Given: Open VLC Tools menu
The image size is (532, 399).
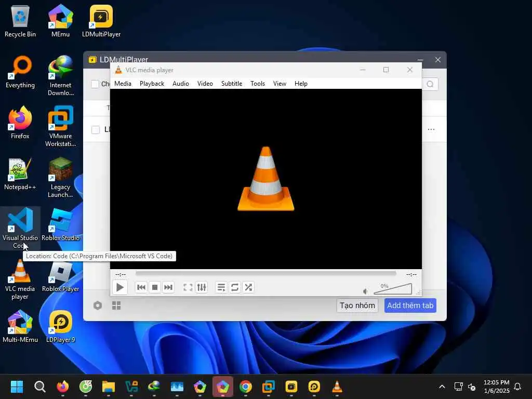Looking at the screenshot, I should point(258,84).
